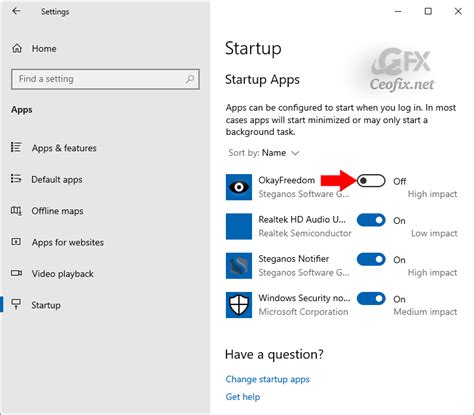Go back using the arrow icon

click(x=16, y=11)
